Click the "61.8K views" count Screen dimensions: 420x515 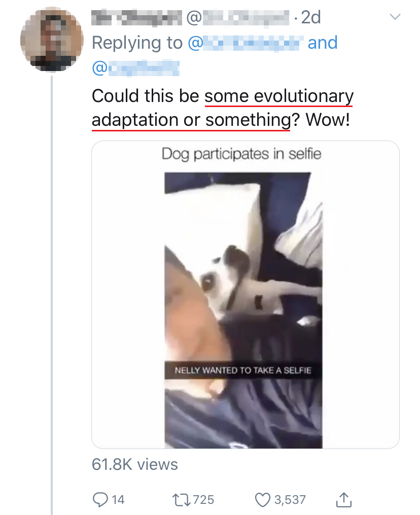134,464
